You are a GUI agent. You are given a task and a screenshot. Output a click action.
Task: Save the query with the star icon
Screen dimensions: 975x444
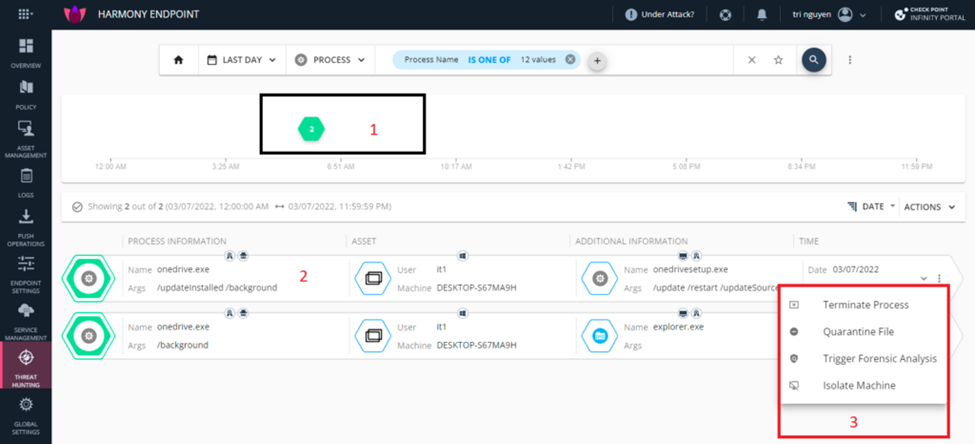778,60
